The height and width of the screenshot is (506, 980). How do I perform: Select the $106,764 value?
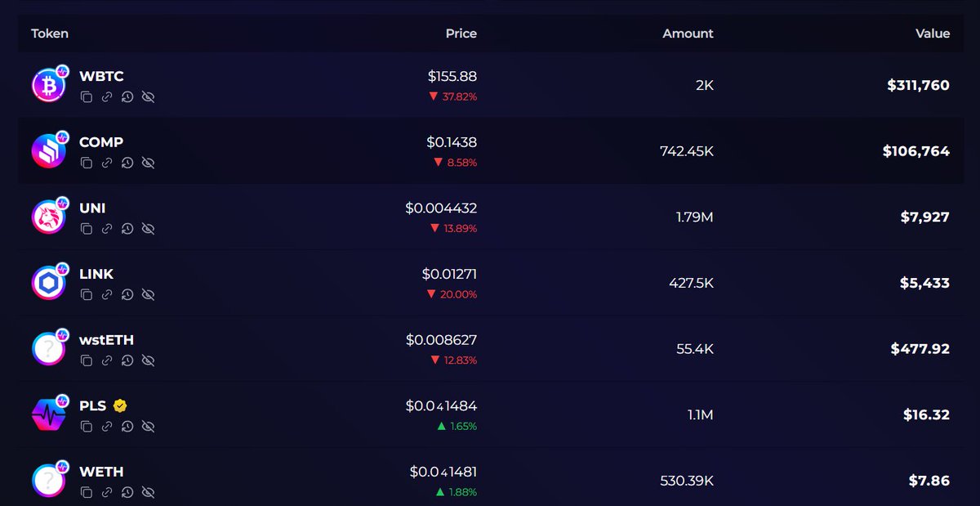[x=916, y=151]
